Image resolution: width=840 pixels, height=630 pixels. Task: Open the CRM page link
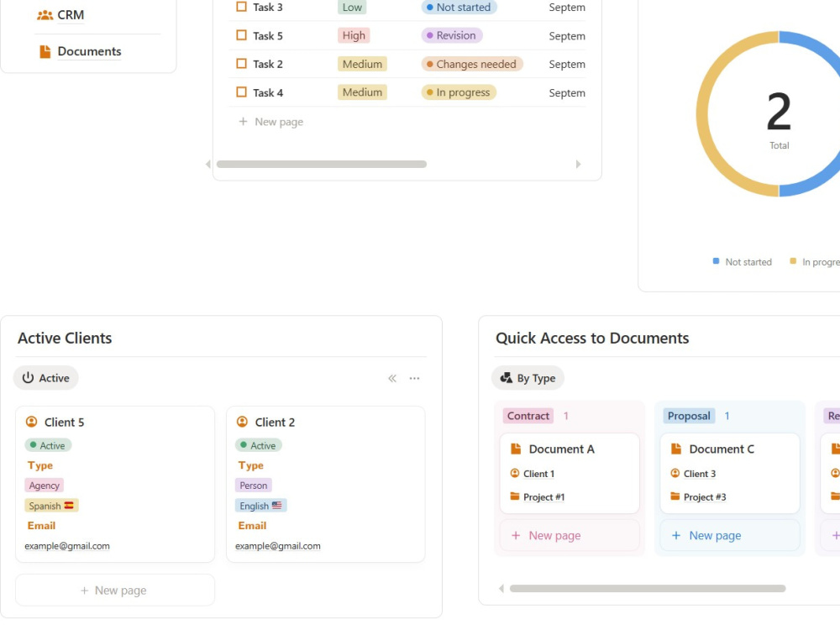(x=71, y=15)
